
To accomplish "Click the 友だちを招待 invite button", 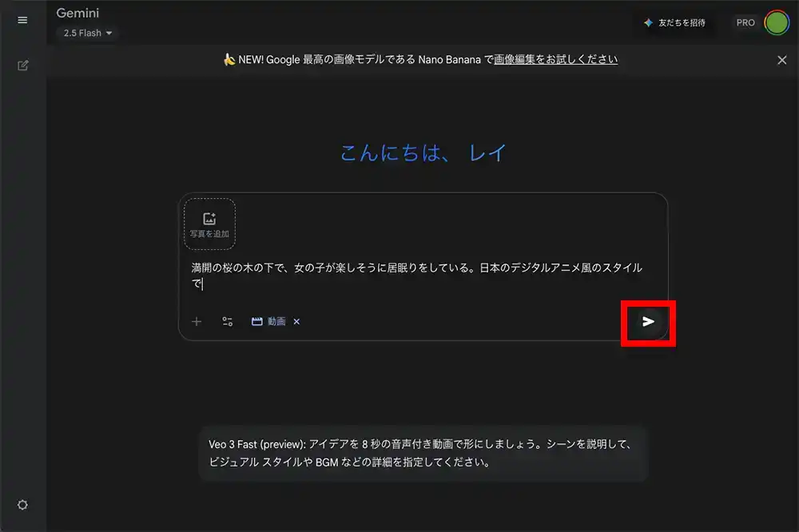I will point(675,22).
